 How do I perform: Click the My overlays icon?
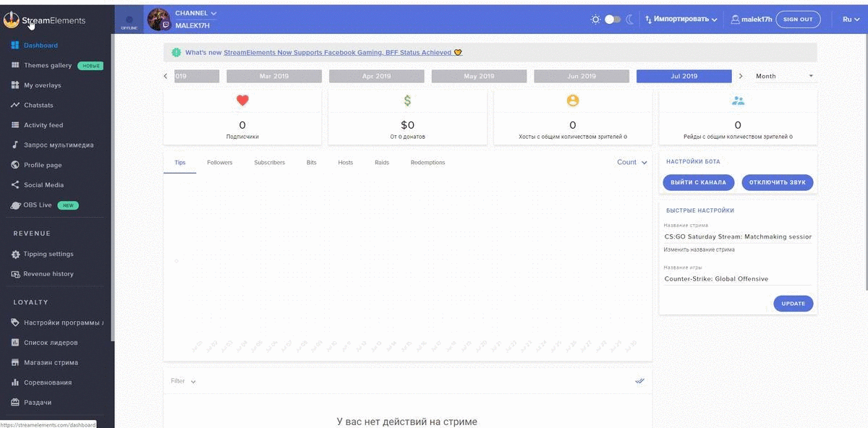[x=15, y=85]
